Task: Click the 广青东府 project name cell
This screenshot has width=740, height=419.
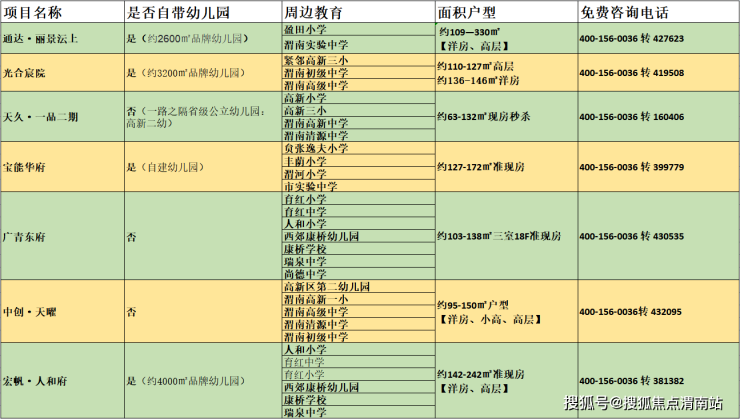Action: click(63, 236)
